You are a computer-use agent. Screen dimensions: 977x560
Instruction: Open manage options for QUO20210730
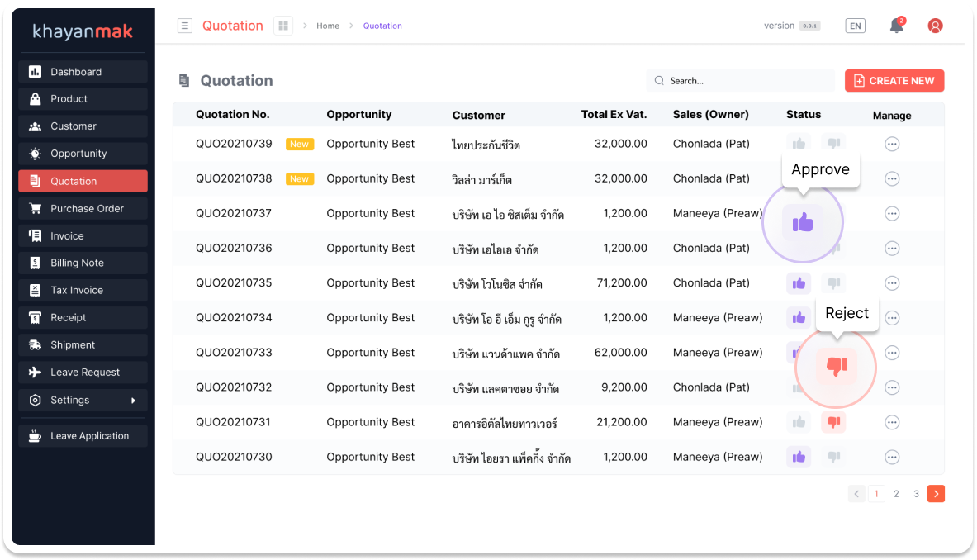[892, 457]
